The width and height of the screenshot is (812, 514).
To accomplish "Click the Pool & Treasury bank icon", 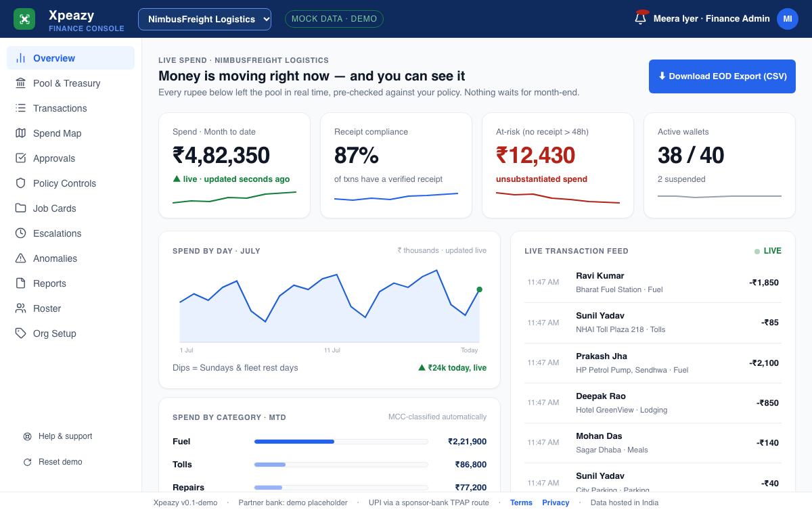I will point(21,83).
